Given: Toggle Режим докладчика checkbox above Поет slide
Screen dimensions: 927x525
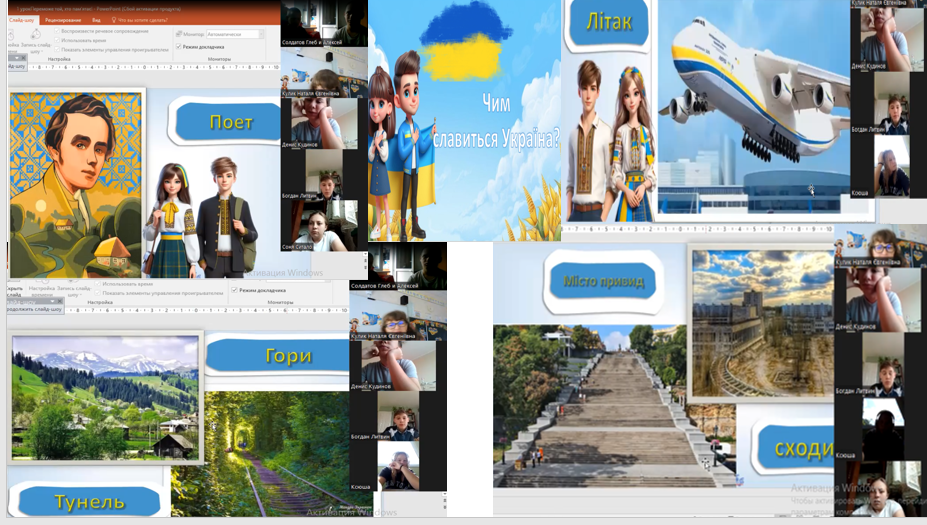Looking at the screenshot, I should [179, 46].
